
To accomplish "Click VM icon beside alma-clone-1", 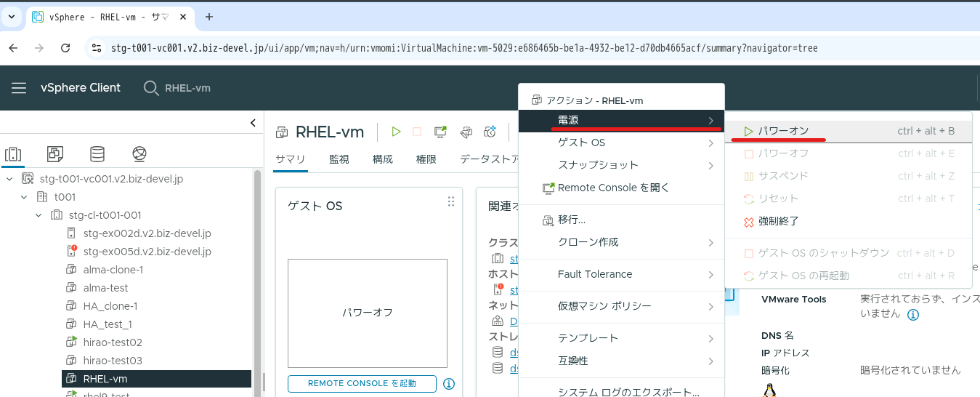I will [x=71, y=270].
